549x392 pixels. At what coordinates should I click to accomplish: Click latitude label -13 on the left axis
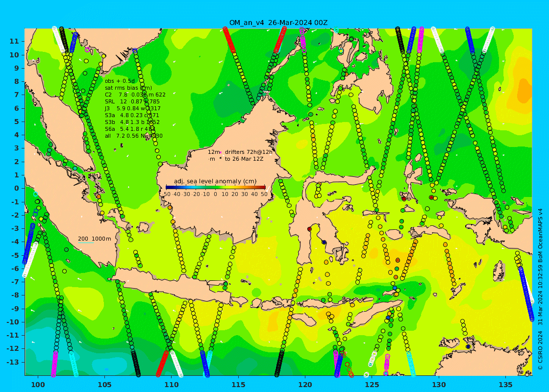coord(13,362)
